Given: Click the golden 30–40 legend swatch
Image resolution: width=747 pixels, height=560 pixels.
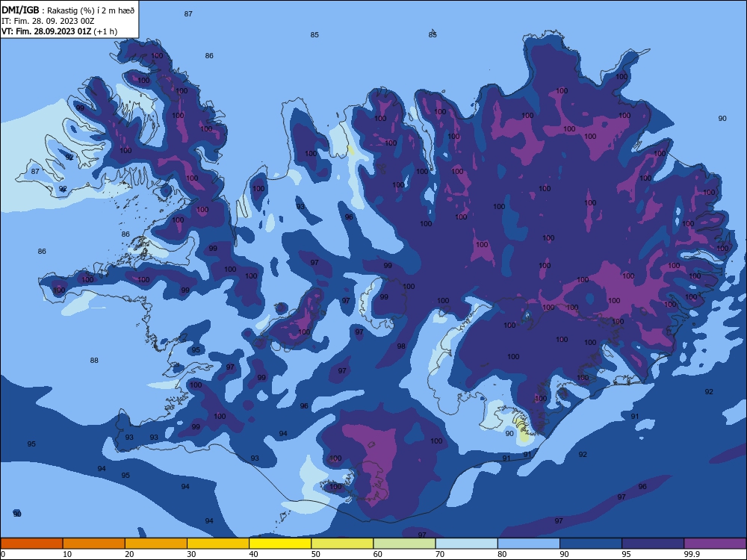Looking at the screenshot, I should point(218,544).
